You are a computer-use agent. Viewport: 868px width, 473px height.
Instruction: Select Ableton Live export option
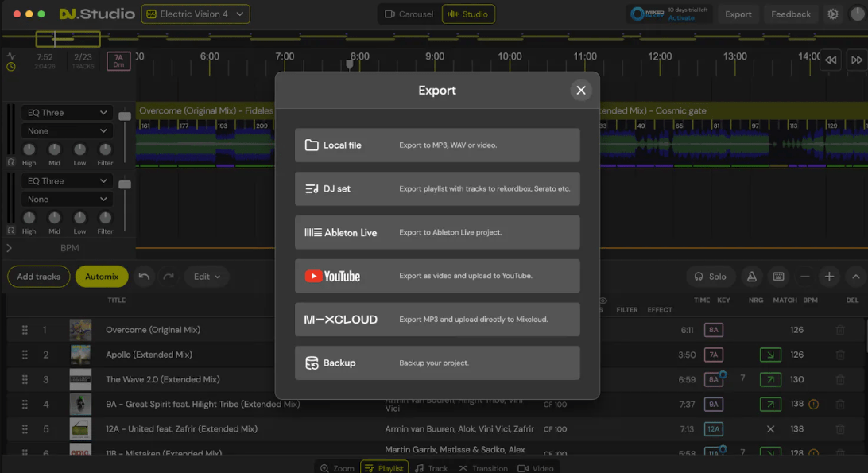tap(437, 232)
